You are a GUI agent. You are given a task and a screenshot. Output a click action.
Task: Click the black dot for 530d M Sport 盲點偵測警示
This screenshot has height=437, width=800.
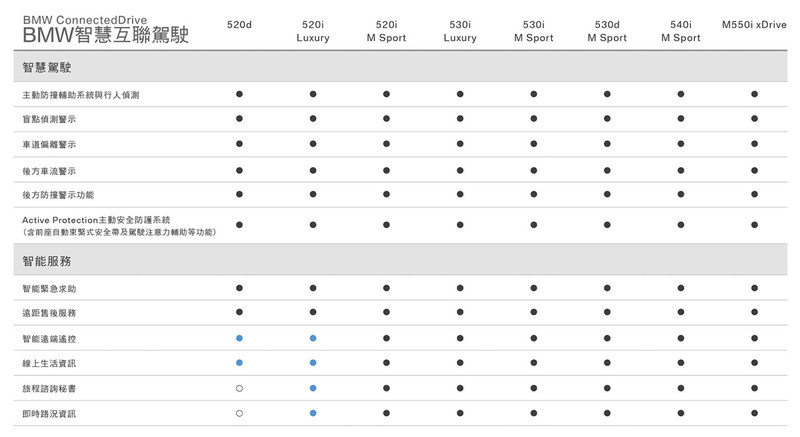coord(607,118)
